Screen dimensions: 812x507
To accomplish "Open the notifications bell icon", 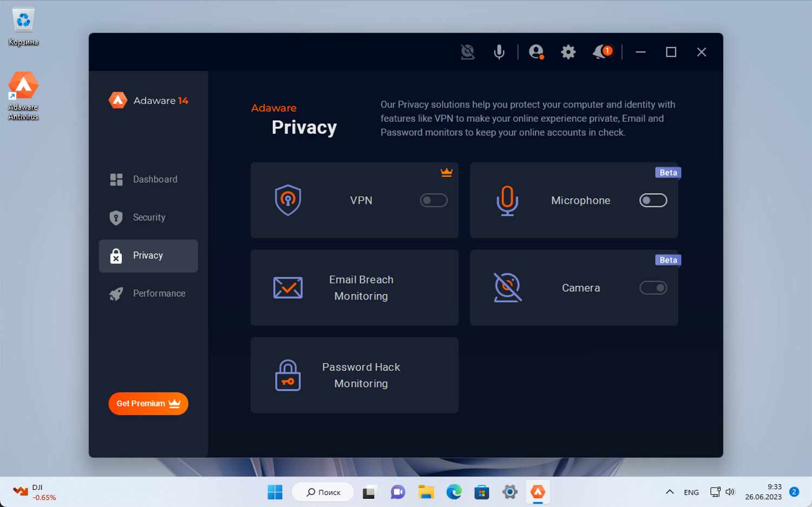I will (x=602, y=52).
